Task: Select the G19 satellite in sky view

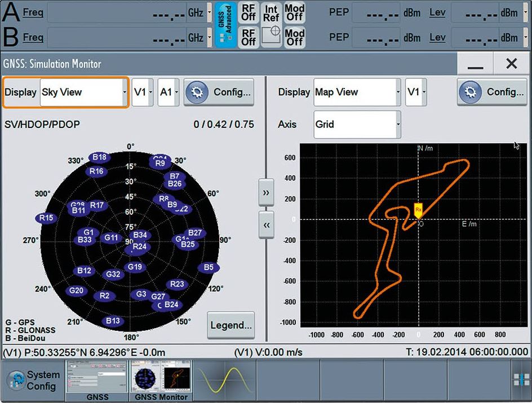Action: (x=135, y=267)
